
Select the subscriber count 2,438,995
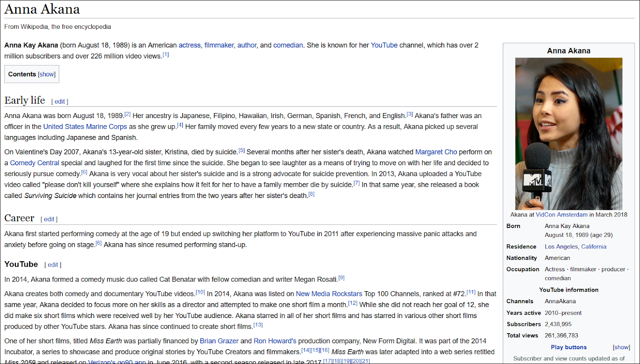pyautogui.click(x=558, y=324)
